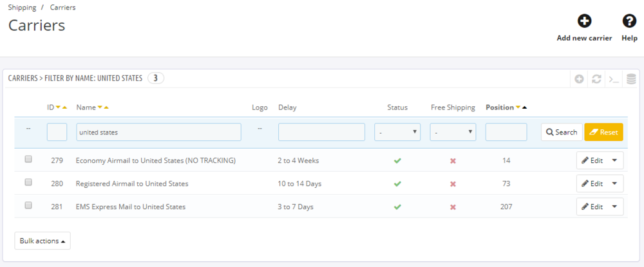Screen dimensions: 644x267
Task: Check the EMS Express Mail row checkbox
Action: click(28, 206)
